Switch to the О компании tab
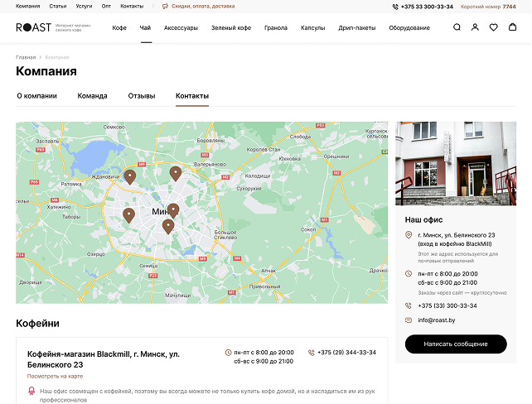Screen dimensions: 532x404 click(x=37, y=96)
